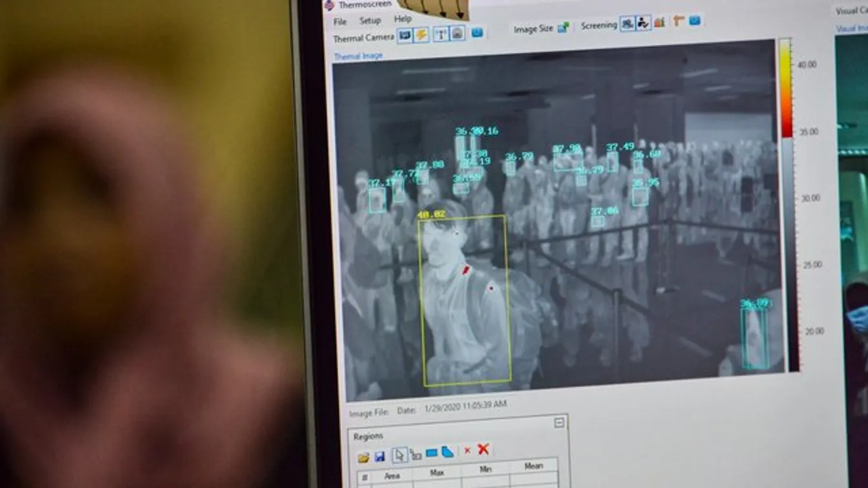Click the Screening toolbar label
This screenshot has width=868, height=488.
[599, 26]
